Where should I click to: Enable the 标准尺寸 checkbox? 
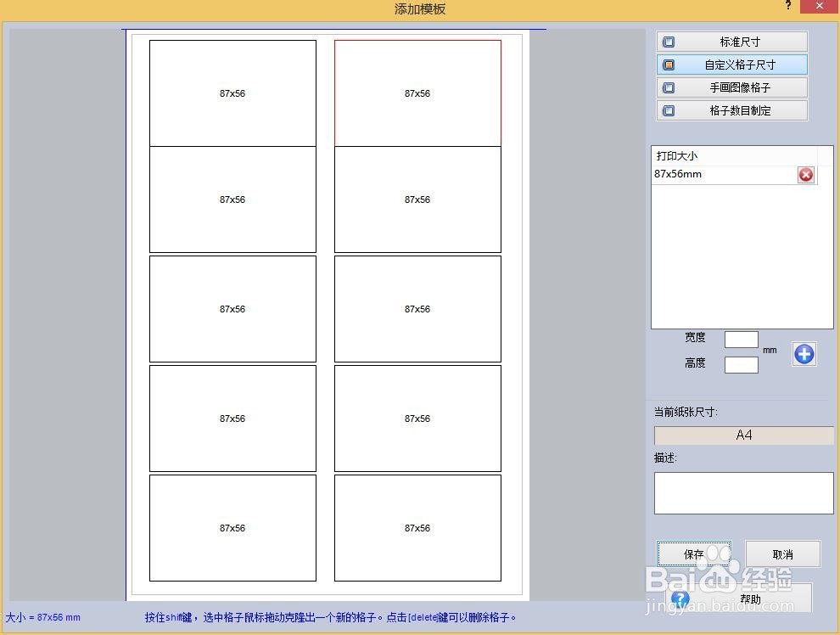tap(667, 41)
